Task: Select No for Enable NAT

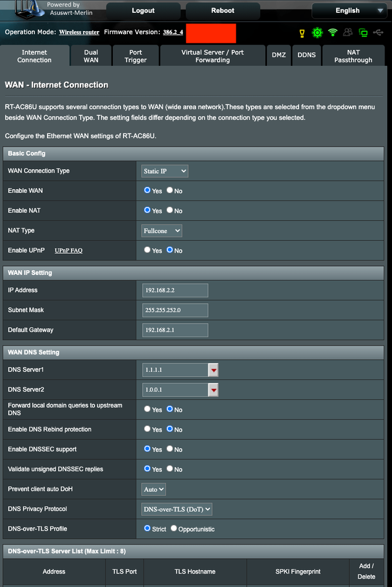Action: (170, 210)
